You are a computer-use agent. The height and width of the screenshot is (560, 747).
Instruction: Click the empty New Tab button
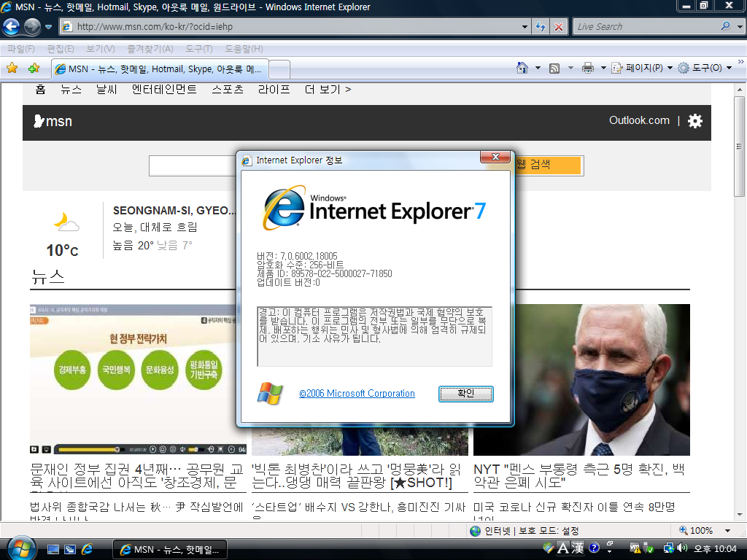pos(279,69)
